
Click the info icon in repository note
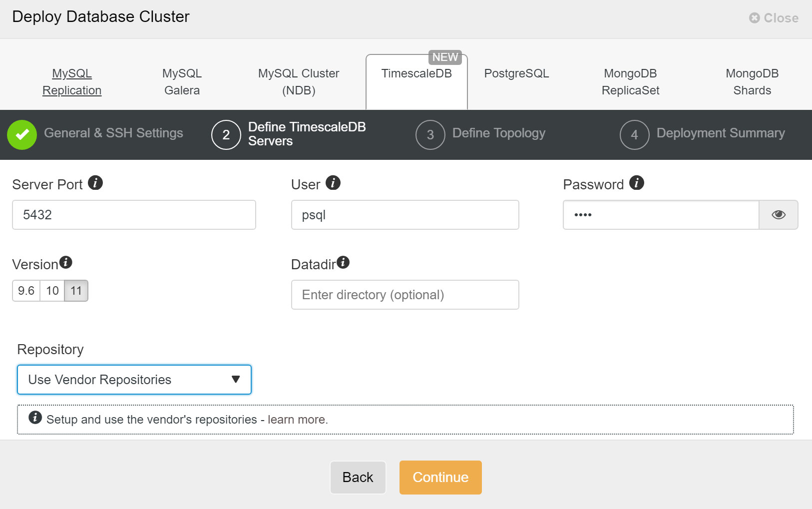tap(35, 417)
